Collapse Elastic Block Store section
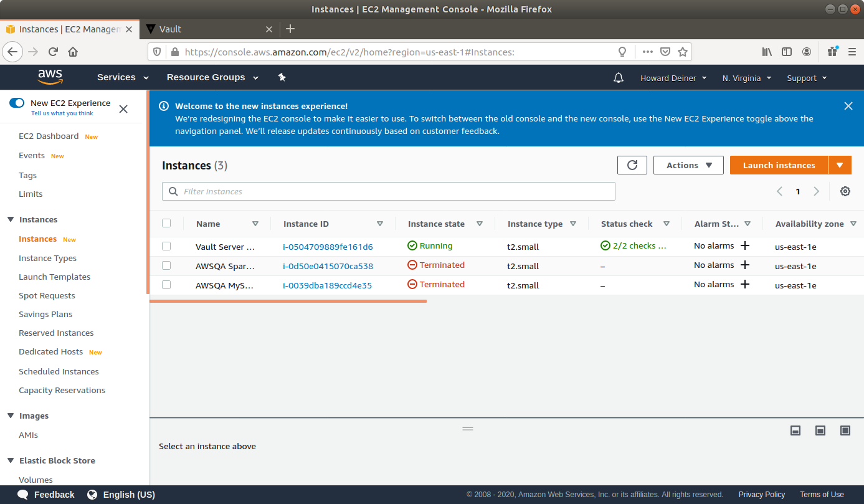The image size is (864, 504). pos(10,460)
